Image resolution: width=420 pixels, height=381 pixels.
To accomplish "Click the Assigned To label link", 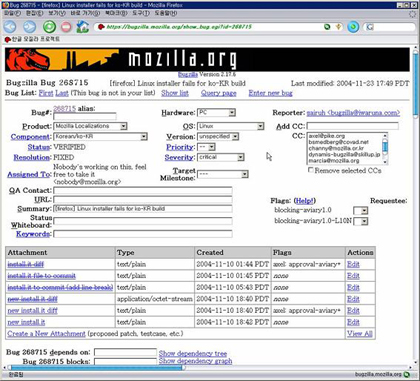I will (x=28, y=174).
